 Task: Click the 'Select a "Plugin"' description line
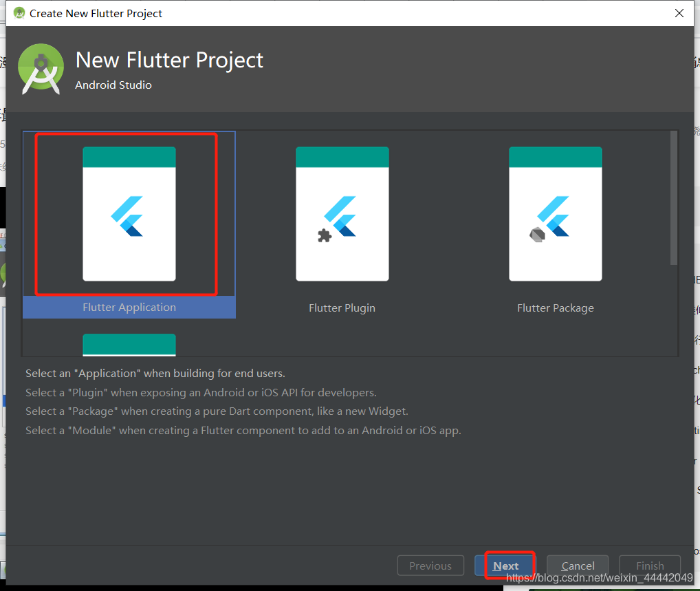pyautogui.click(x=201, y=392)
